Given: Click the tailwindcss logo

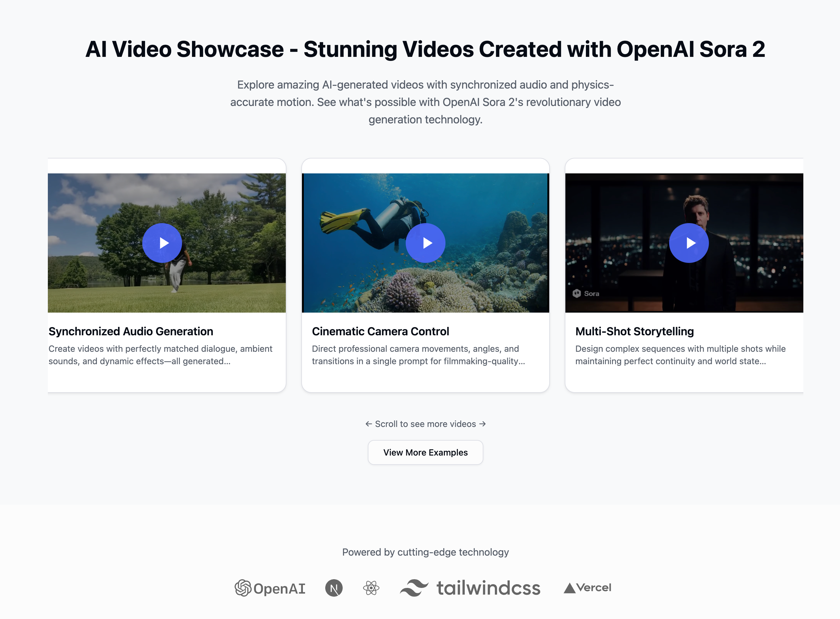Looking at the screenshot, I should (470, 588).
